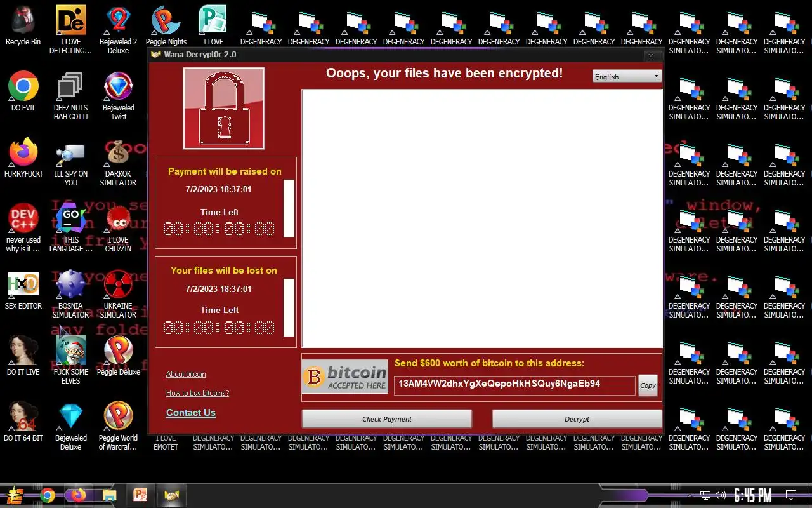This screenshot has width=812, height=508.
Task: Launch Bejeweled Deluxe diamond icon
Action: pos(71,425)
